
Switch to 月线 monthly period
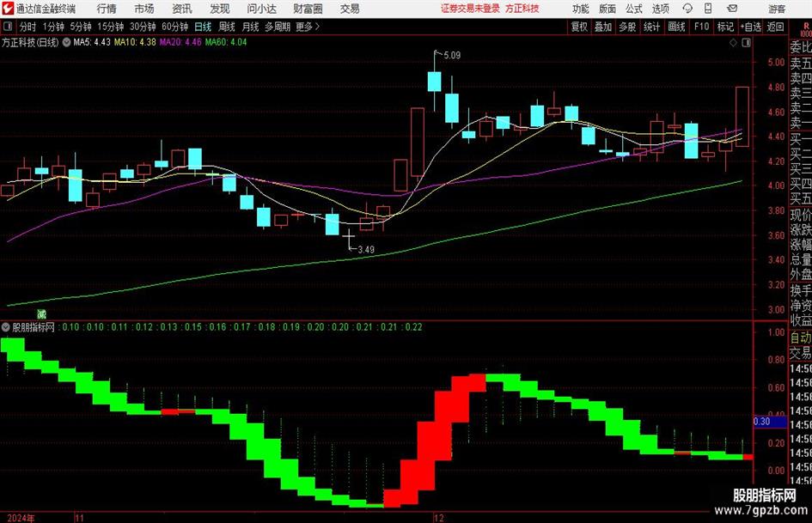pyautogui.click(x=251, y=27)
